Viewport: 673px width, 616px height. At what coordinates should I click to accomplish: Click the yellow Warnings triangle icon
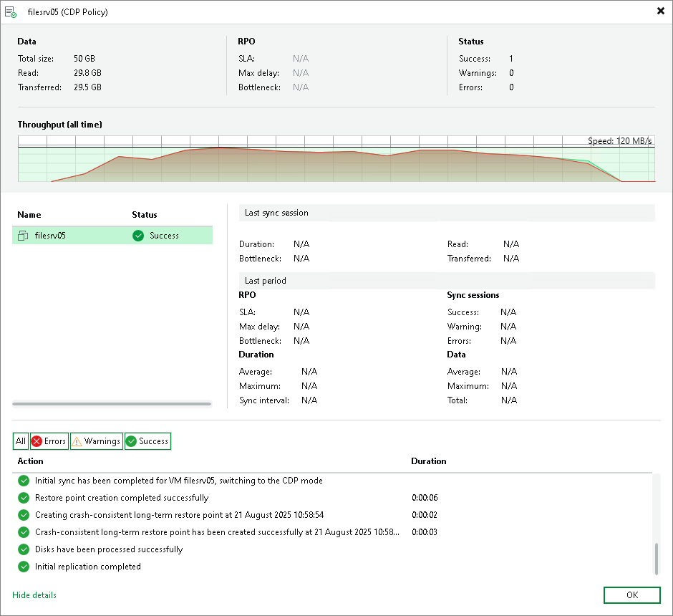coord(77,441)
